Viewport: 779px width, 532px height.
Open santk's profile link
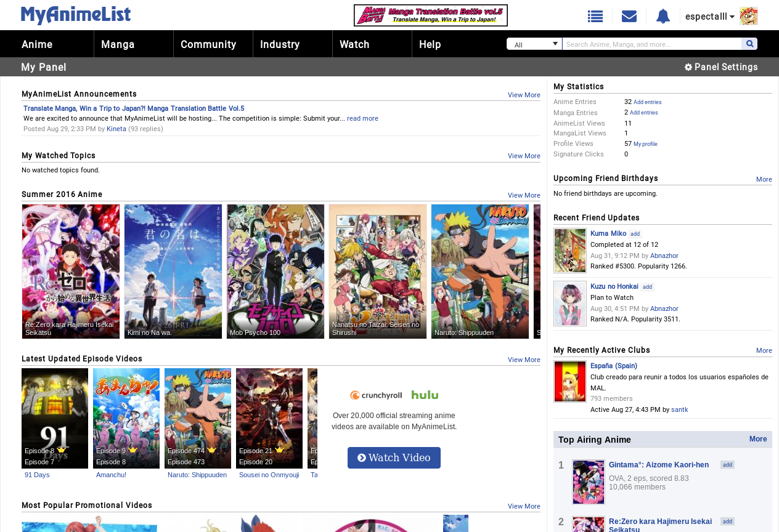[680, 409]
